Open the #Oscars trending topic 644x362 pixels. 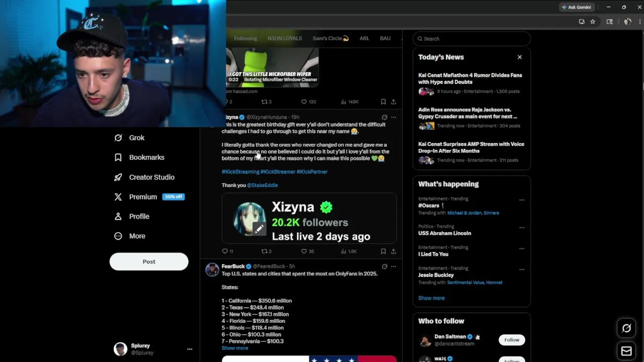[429, 206]
